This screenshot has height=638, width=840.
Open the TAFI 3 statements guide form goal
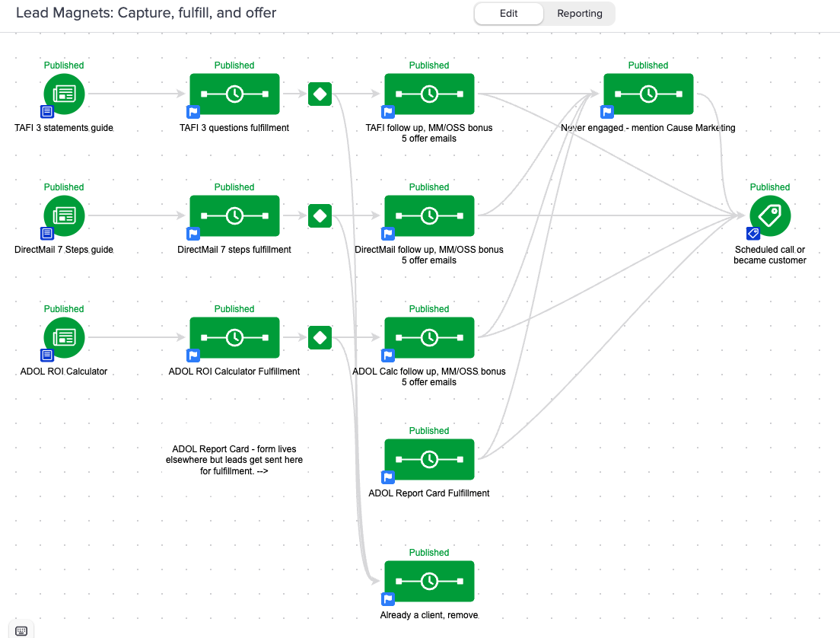point(64,94)
